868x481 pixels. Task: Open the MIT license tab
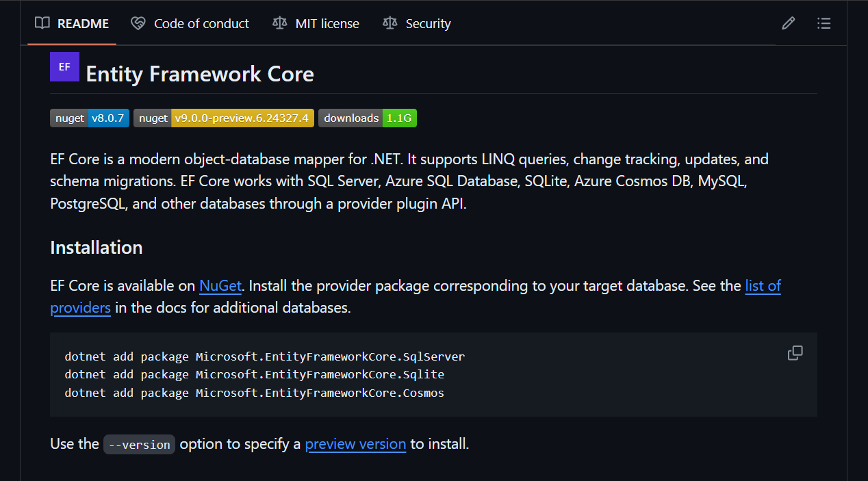click(316, 23)
